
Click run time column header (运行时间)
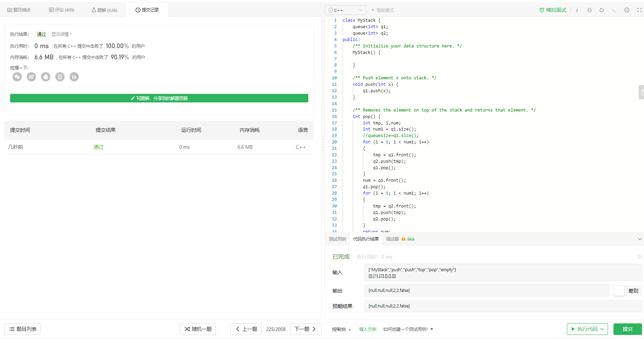(191, 130)
